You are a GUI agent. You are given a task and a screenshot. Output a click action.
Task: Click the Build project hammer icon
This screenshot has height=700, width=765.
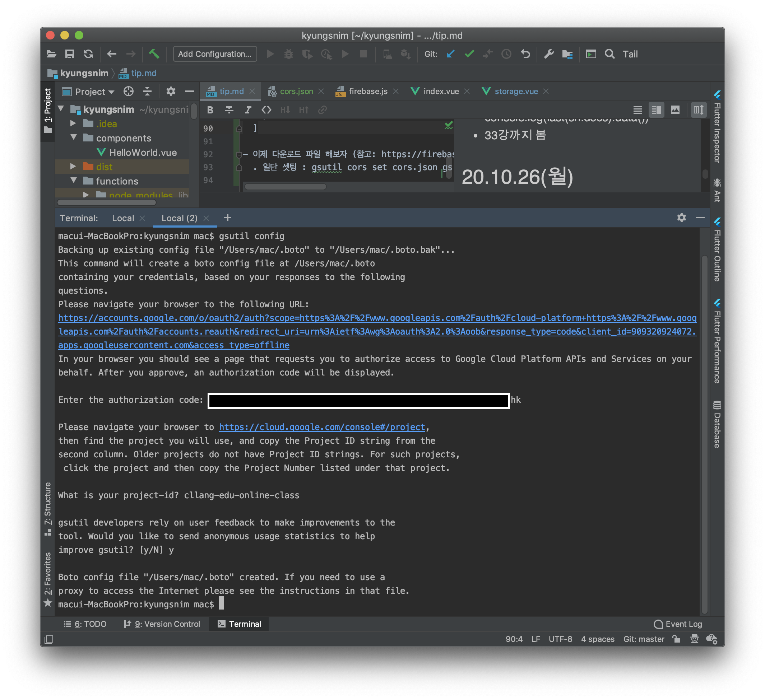(x=154, y=54)
